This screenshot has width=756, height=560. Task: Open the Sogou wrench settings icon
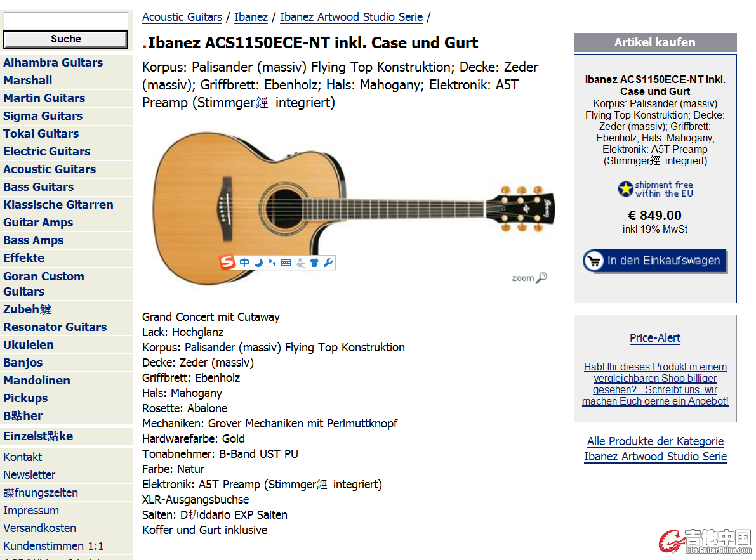[x=328, y=263]
